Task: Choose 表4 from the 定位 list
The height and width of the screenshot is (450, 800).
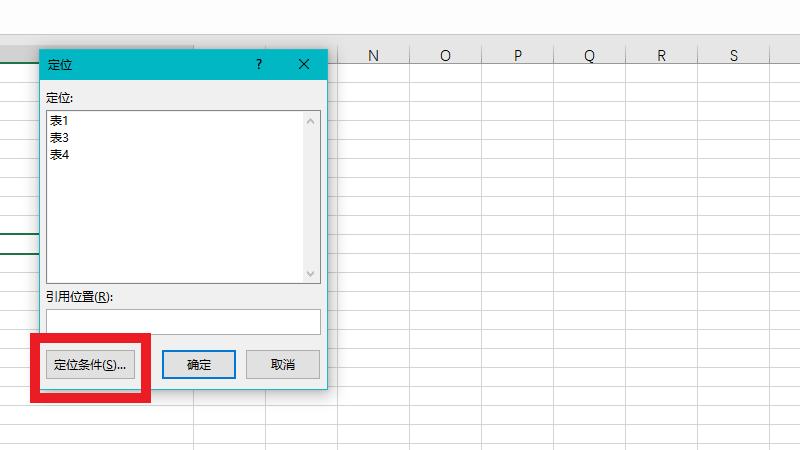Action: [59, 154]
